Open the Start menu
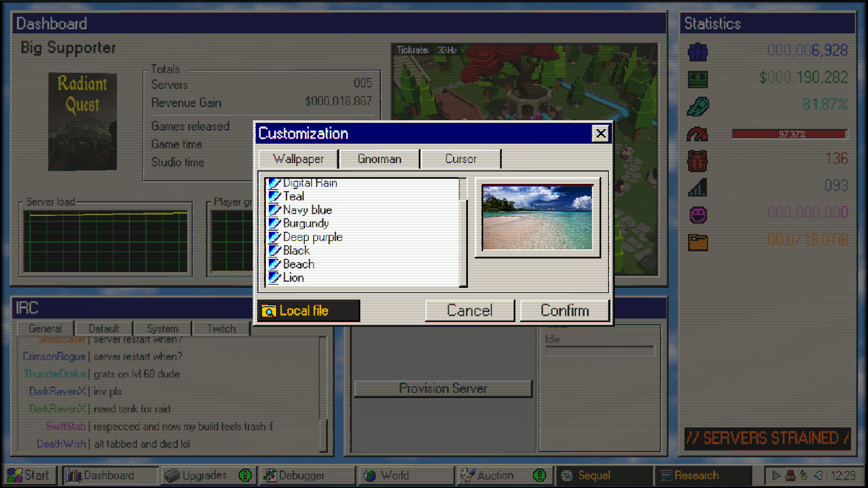Image resolution: width=868 pixels, height=488 pixels. pos(30,475)
